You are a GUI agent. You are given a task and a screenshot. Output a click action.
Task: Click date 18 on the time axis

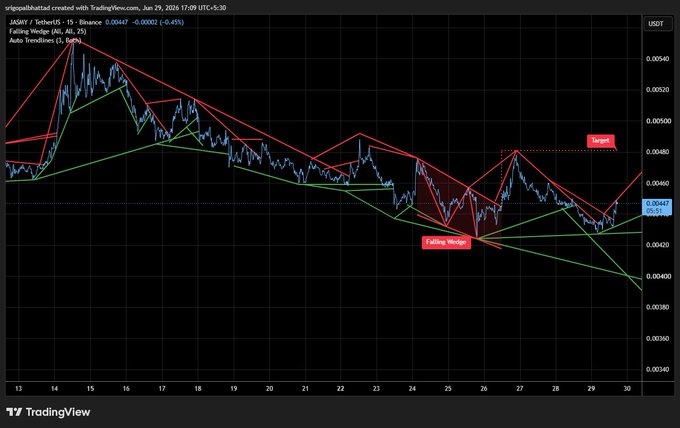[x=198, y=389]
